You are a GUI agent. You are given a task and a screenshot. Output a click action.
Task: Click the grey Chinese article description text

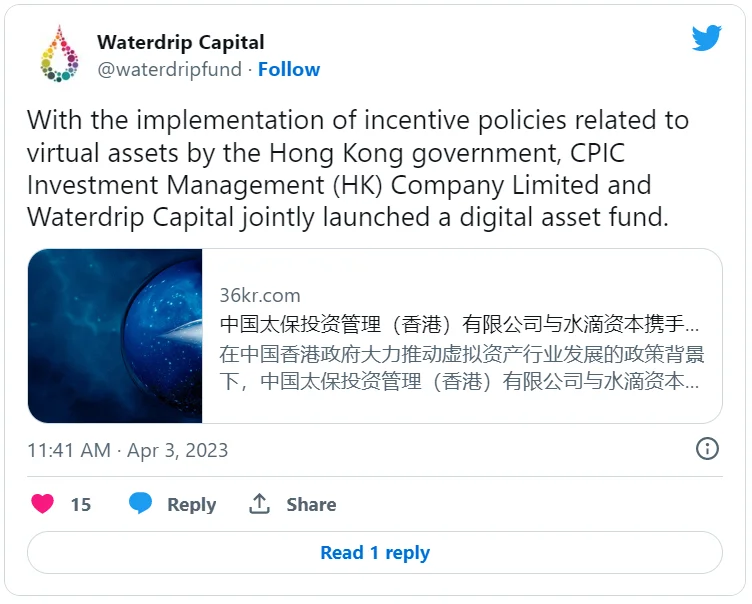(459, 368)
